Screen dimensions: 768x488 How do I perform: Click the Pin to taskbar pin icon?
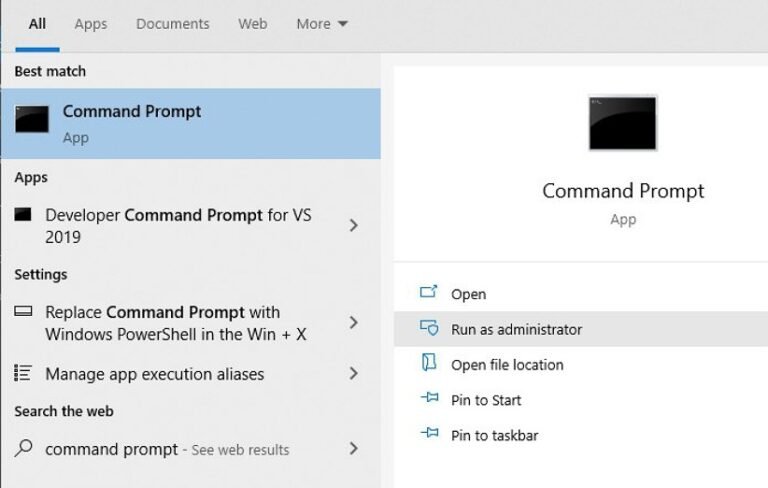(429, 435)
